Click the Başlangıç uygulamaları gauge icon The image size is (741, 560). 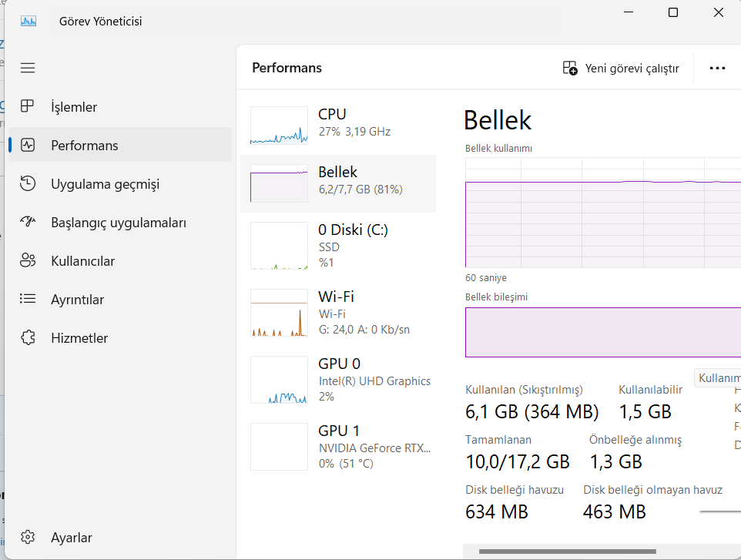click(28, 223)
